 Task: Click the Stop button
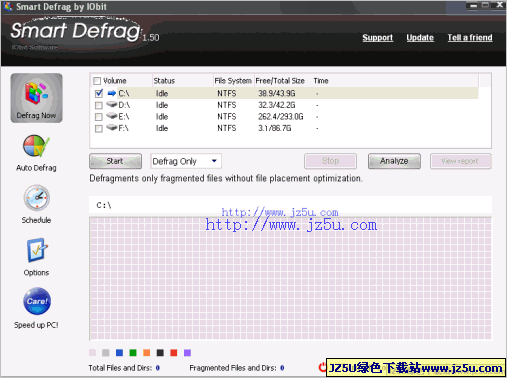330,161
